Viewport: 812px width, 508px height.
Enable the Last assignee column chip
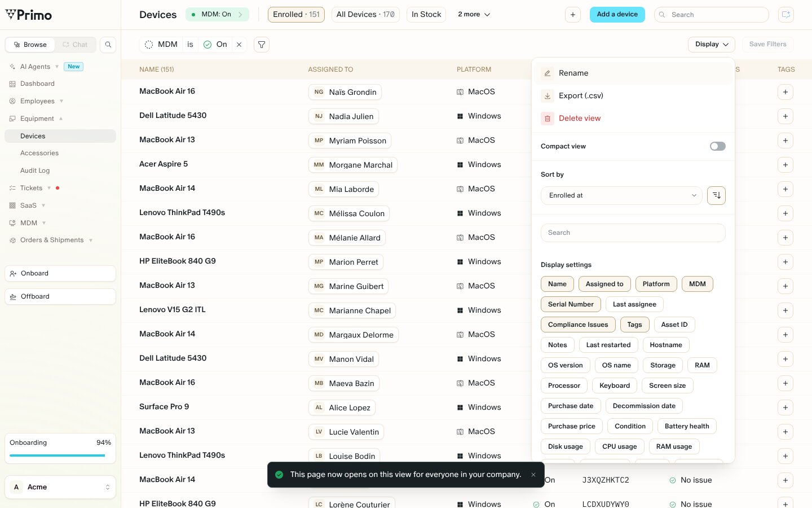pos(634,304)
